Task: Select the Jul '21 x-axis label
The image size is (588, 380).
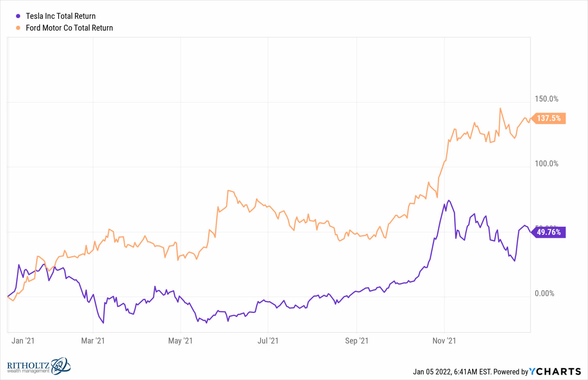Action: pyautogui.click(x=268, y=341)
